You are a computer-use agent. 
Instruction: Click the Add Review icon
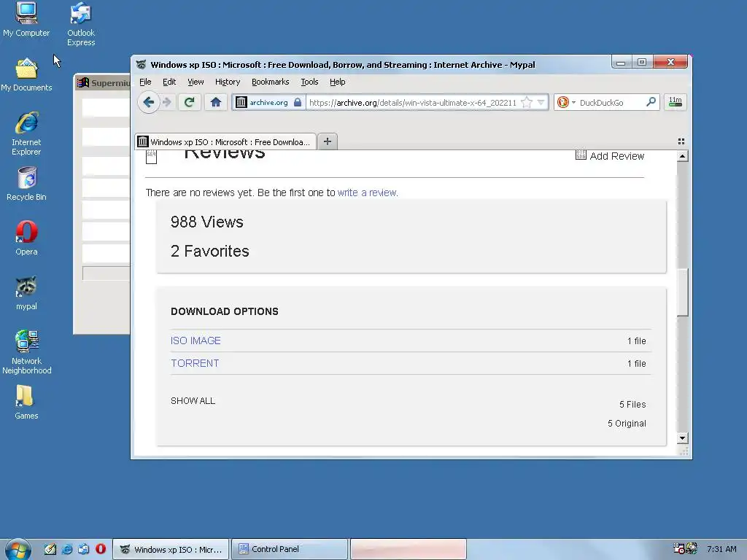coord(581,155)
